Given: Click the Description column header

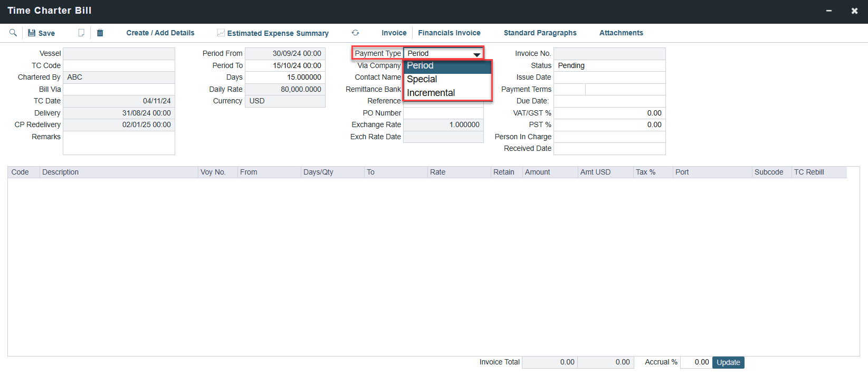Looking at the screenshot, I should [61, 172].
